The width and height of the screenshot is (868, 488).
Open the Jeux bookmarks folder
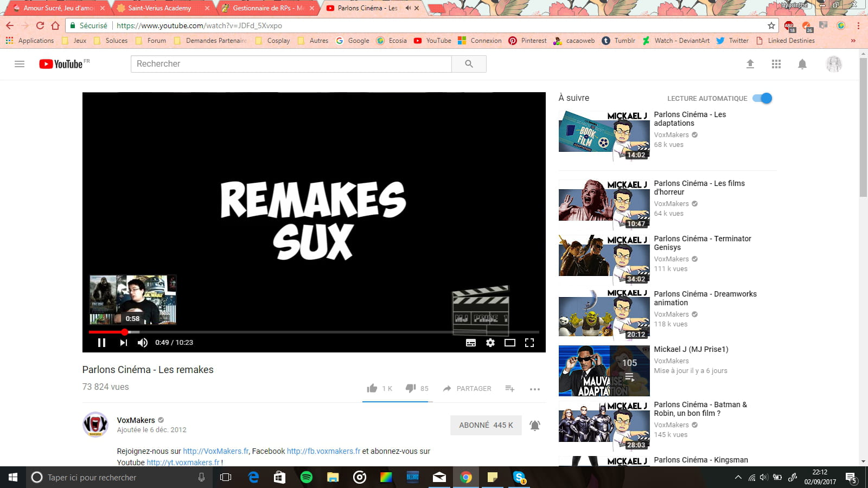tap(74, 41)
